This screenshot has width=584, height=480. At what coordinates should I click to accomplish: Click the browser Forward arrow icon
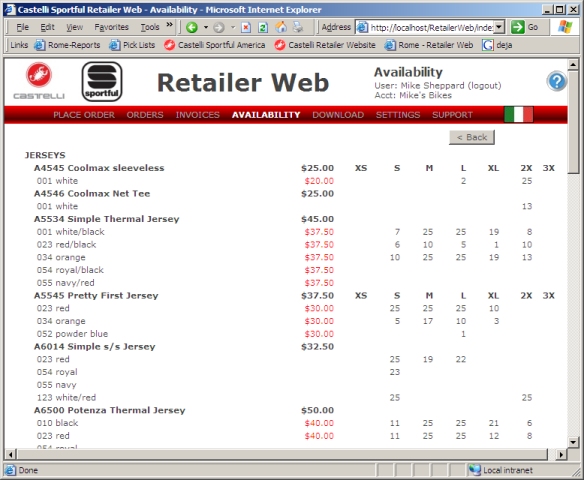point(219,27)
